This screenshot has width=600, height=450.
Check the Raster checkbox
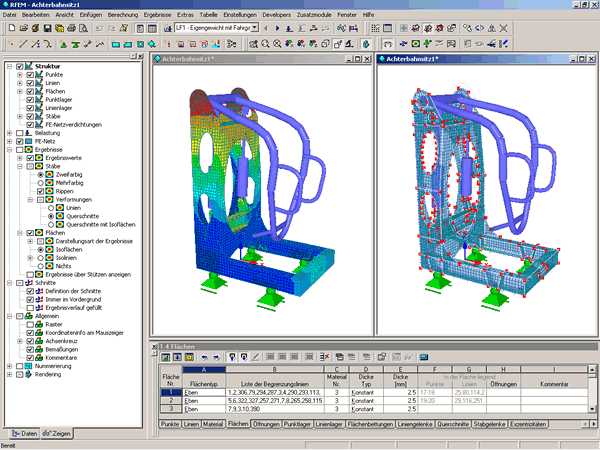30,324
